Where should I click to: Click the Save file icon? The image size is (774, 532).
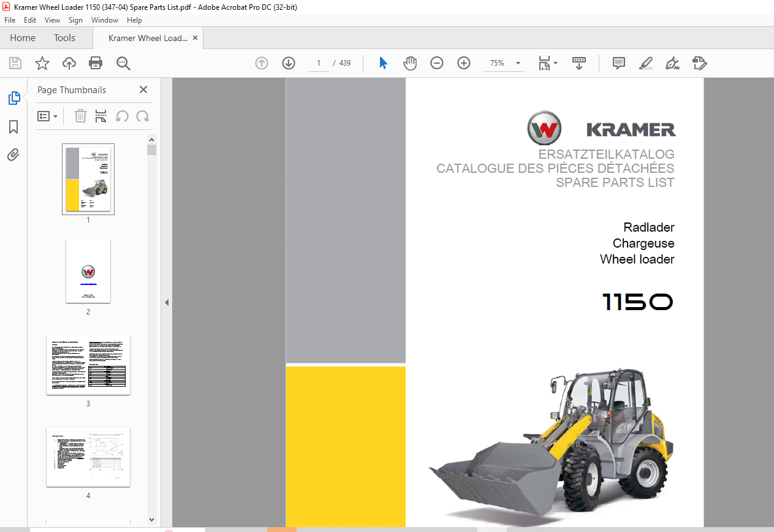(15, 63)
